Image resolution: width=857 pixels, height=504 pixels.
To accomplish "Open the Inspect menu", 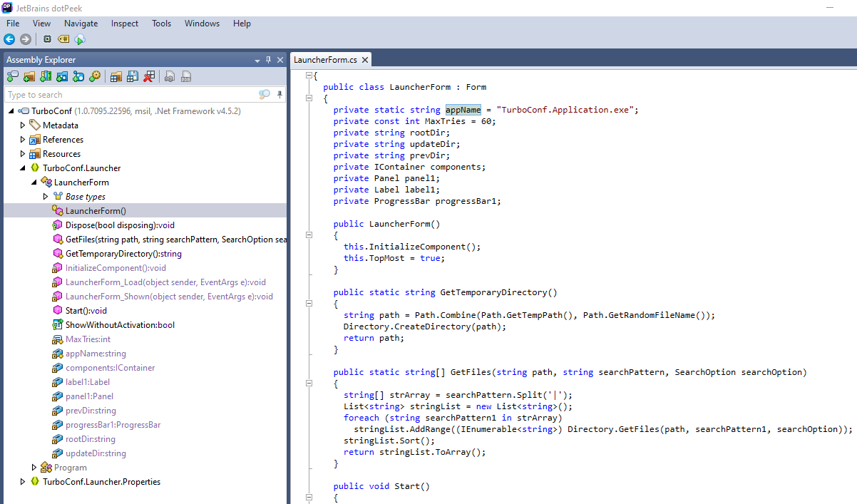I will point(125,24).
